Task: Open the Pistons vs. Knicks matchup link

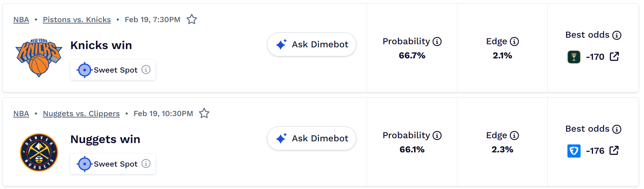Action: click(77, 20)
